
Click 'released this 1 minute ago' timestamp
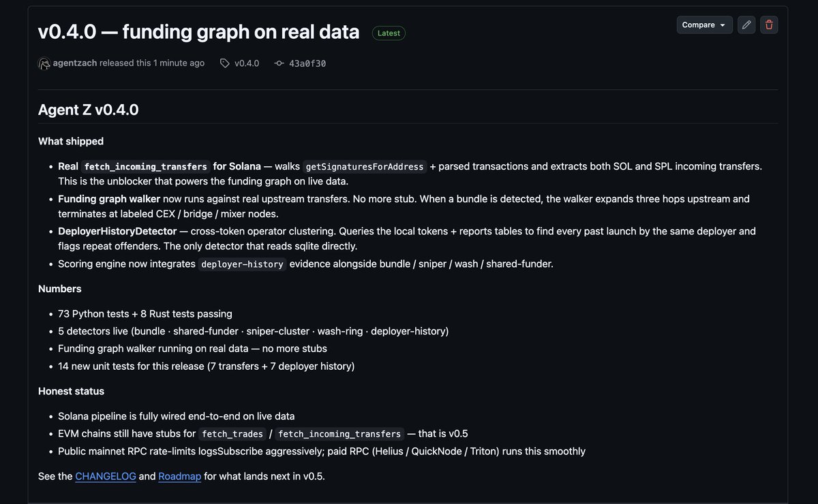(x=152, y=63)
